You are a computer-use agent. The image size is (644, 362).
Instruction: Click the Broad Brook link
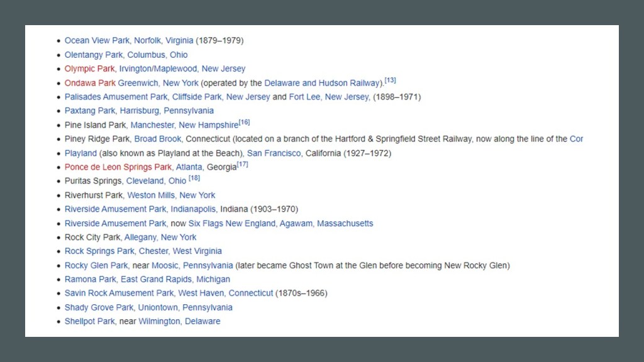tap(158, 140)
